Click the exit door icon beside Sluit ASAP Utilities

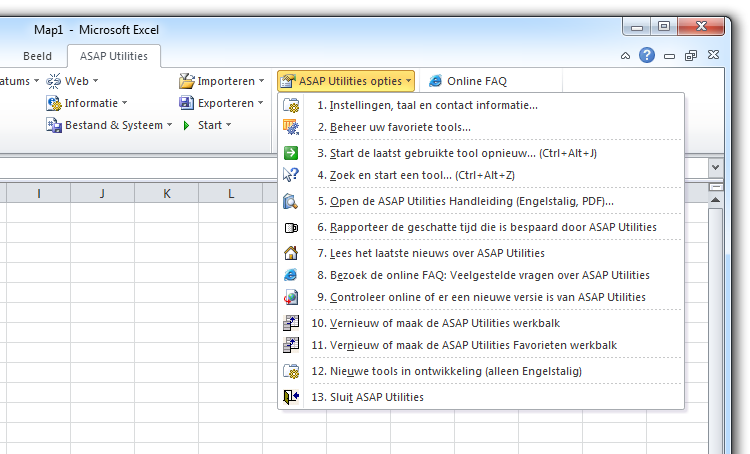(291, 397)
